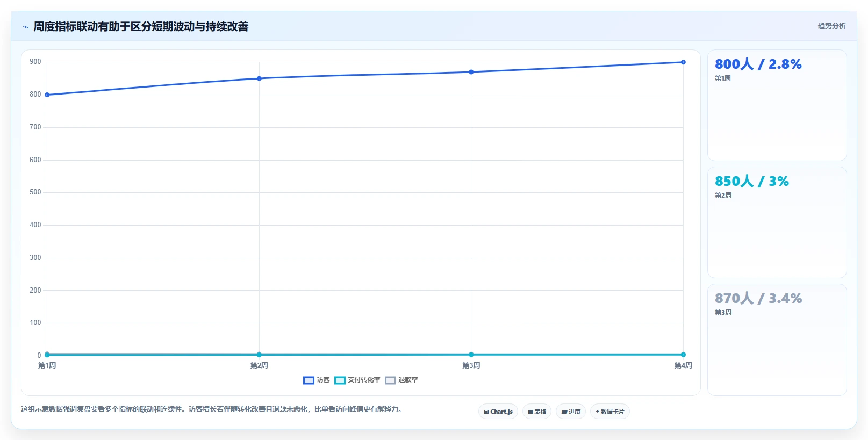Viewport: 868px width, 440px height.
Task: Click the diamond icon in the 数据卡片 tag
Action: (x=597, y=412)
